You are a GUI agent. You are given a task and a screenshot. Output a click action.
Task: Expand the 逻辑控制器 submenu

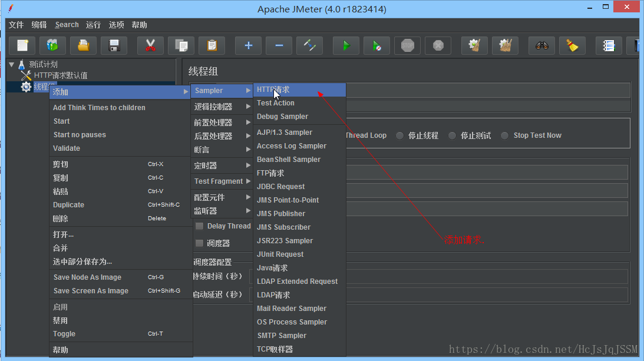coord(222,107)
